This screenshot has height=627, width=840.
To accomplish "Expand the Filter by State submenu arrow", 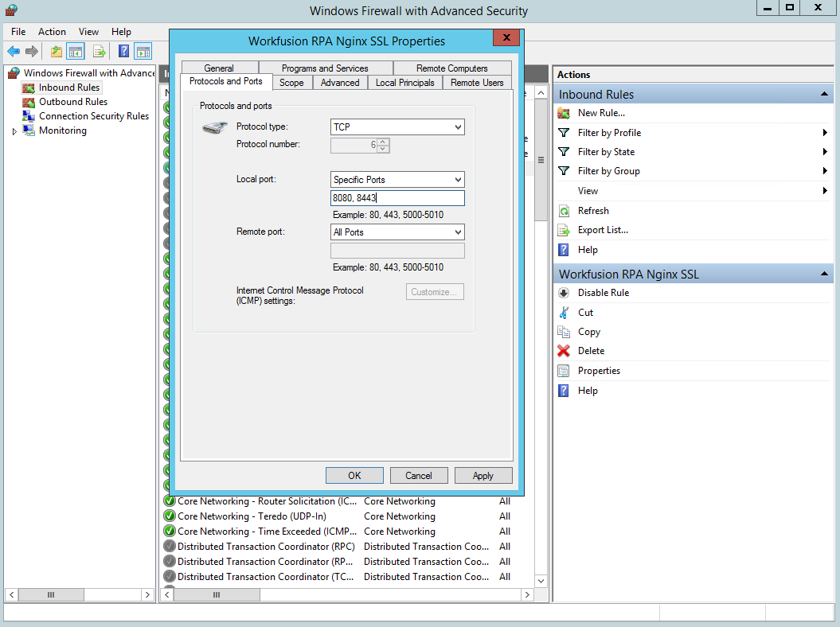I will (825, 151).
